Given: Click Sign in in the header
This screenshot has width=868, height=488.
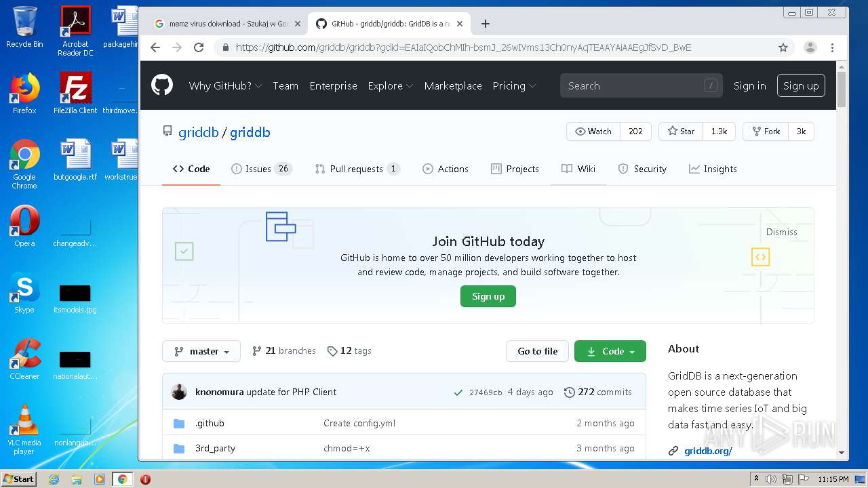Looking at the screenshot, I should [x=749, y=85].
